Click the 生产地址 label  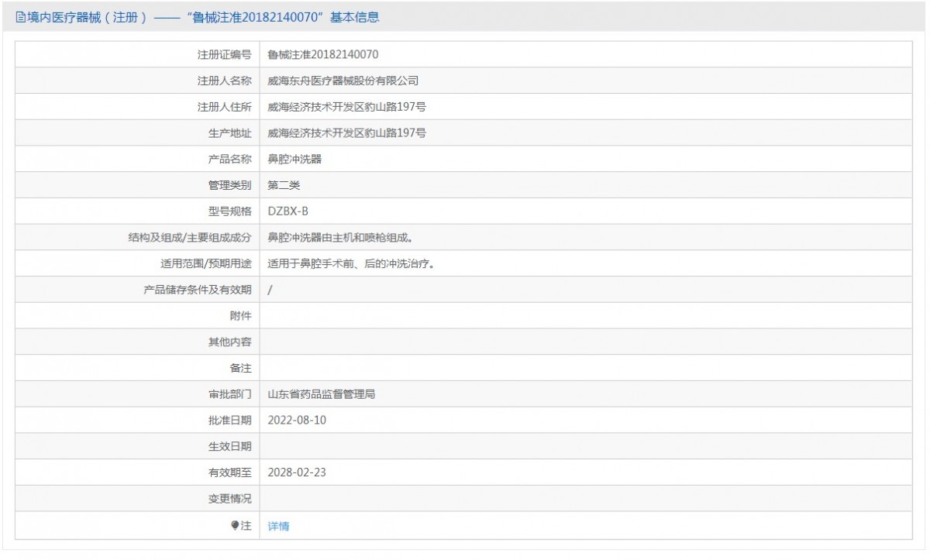230,133
